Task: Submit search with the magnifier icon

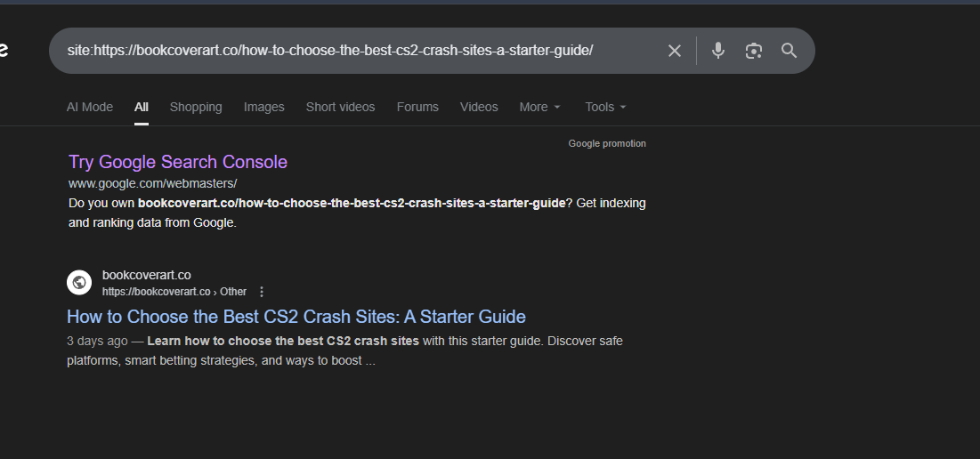Action: pyautogui.click(x=790, y=51)
